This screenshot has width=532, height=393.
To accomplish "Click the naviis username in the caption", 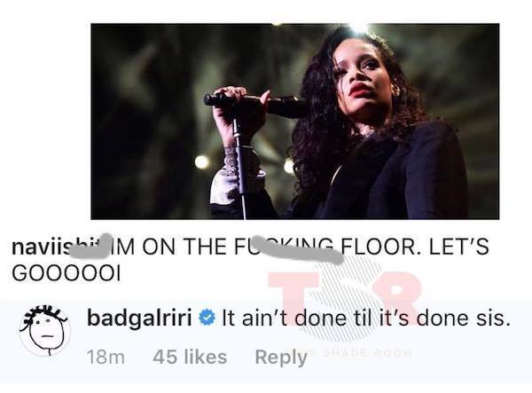I will coord(56,247).
